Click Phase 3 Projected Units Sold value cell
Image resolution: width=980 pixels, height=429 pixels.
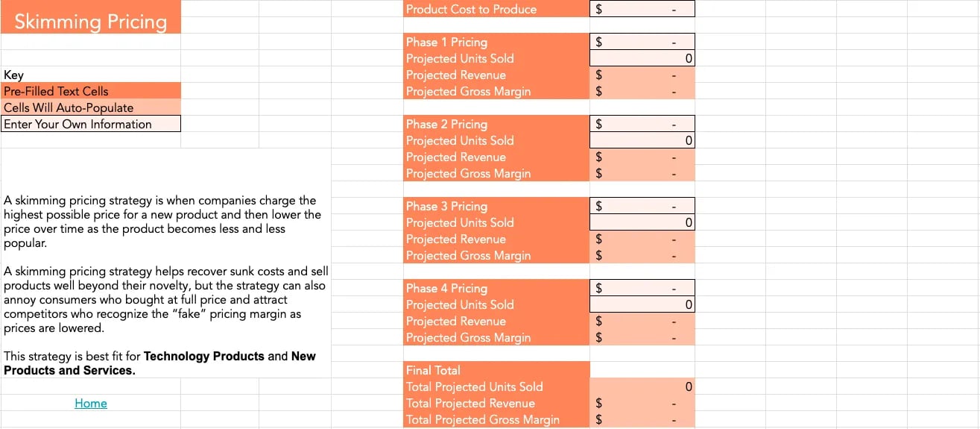[642, 222]
